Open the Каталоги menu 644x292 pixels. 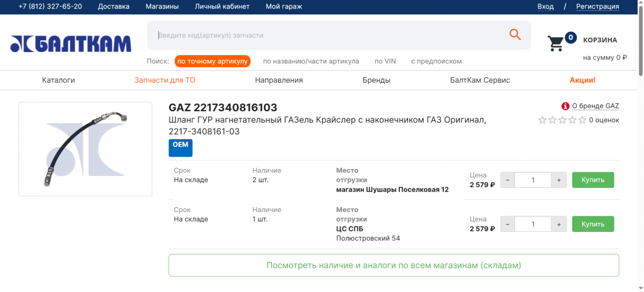tap(58, 80)
